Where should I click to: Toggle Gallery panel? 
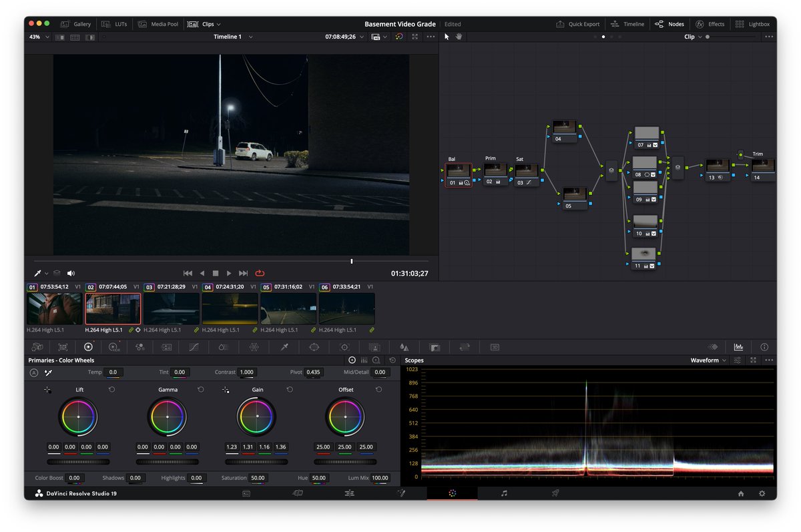tap(75, 24)
